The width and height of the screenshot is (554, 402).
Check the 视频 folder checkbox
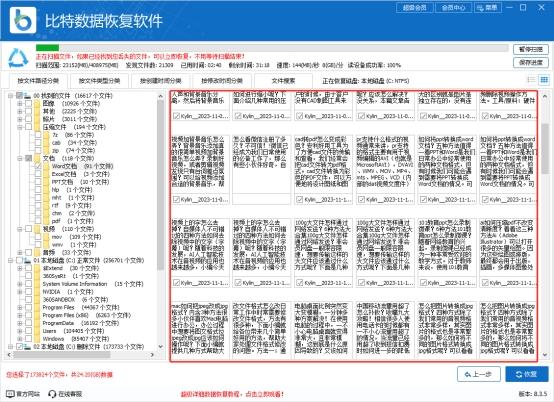29,229
